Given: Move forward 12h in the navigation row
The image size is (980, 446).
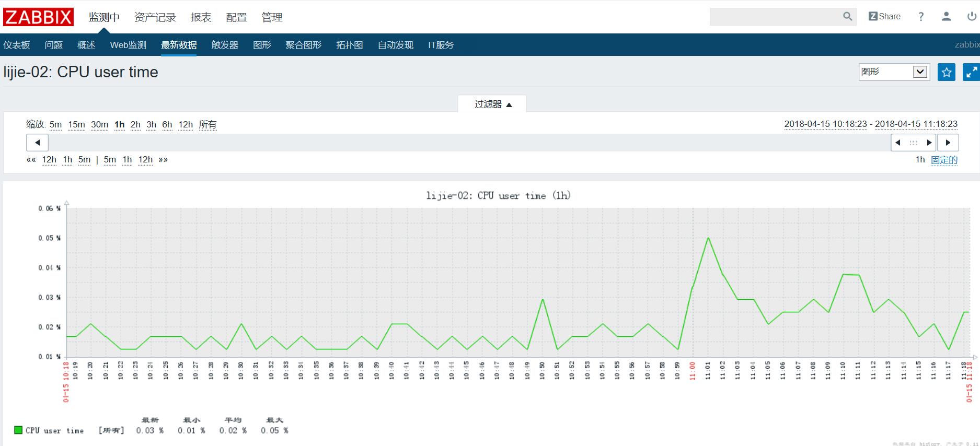Looking at the screenshot, I should point(145,159).
